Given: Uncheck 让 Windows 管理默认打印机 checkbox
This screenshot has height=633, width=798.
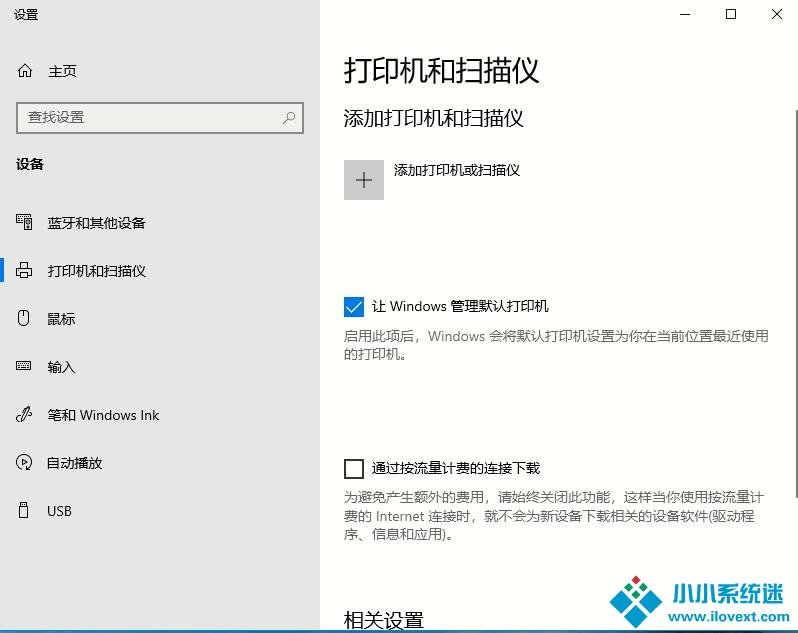Looking at the screenshot, I should click(x=354, y=307).
